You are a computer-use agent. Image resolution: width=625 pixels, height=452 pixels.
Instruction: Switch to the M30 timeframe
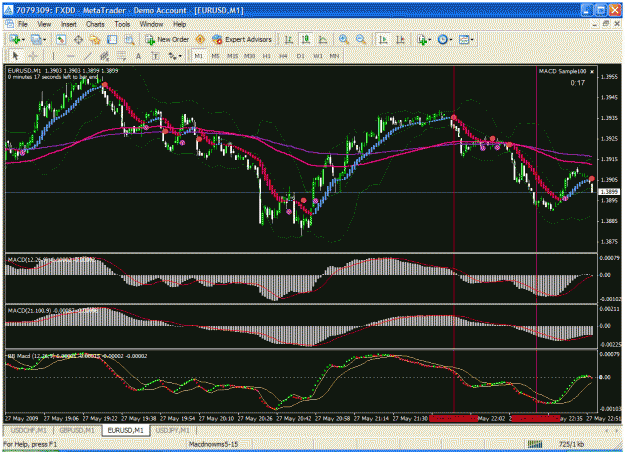click(x=250, y=56)
